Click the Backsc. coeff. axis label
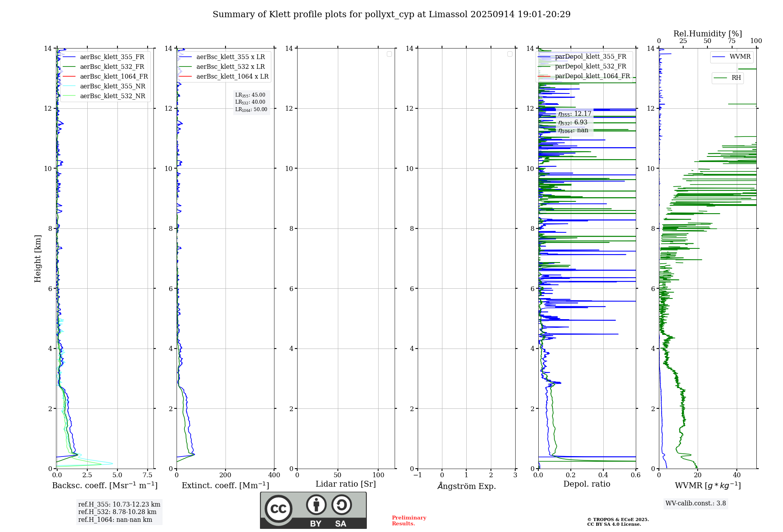 pos(105,485)
